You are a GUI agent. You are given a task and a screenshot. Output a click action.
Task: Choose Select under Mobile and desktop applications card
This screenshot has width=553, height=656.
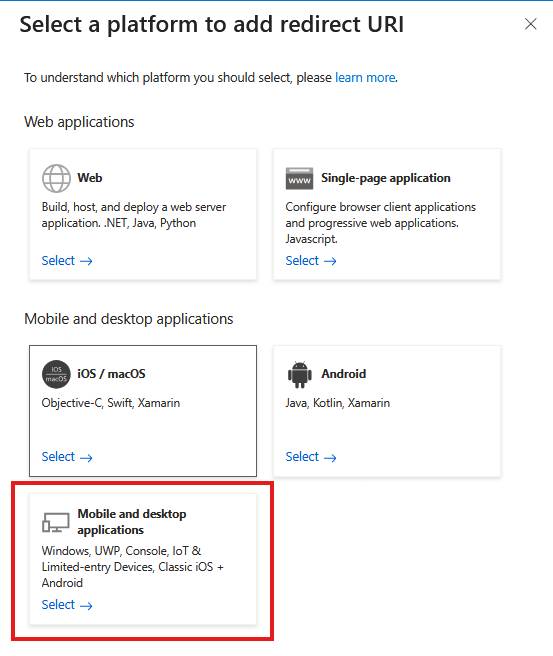pyautogui.click(x=67, y=605)
